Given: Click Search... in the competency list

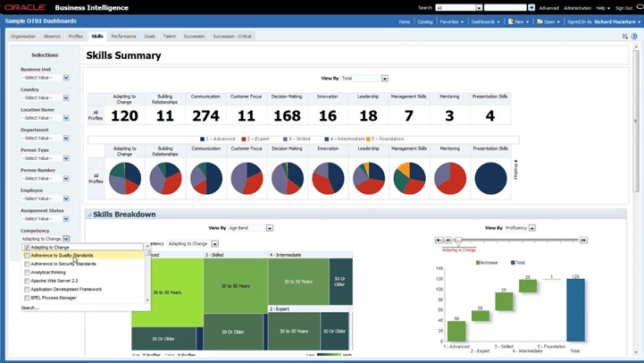Looking at the screenshot, I should click(30, 308).
